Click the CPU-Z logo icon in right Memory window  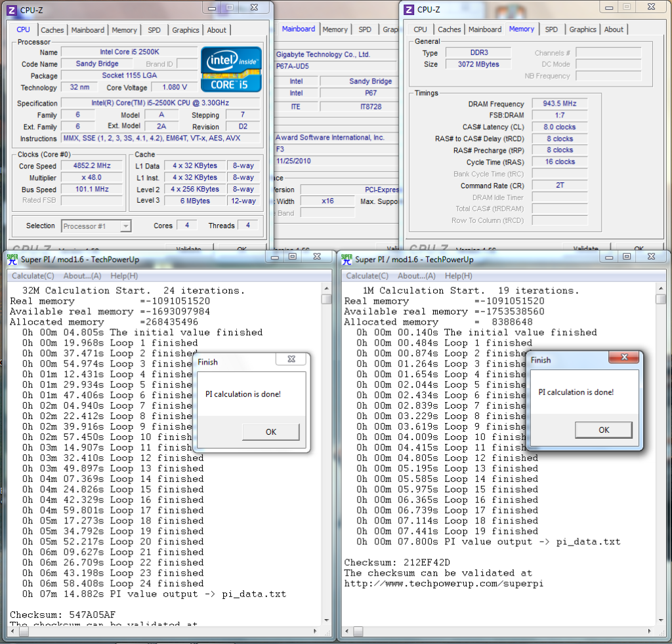point(409,9)
